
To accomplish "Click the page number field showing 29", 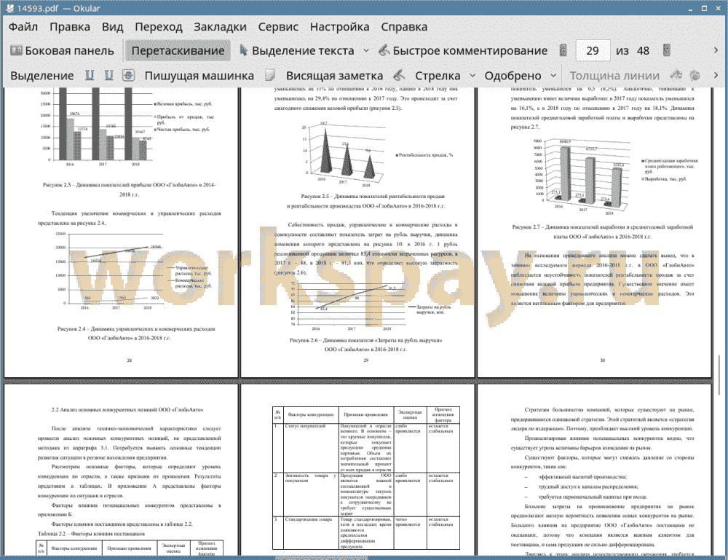I will point(592,51).
